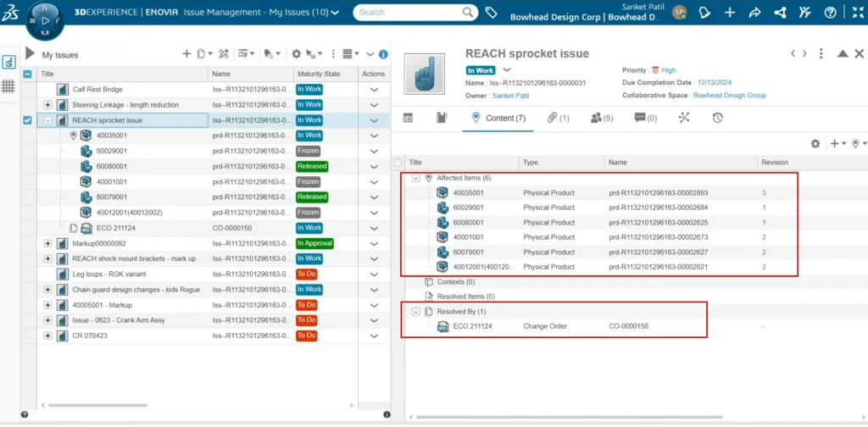Toggle the select-all checkbox in Title header
This screenshot has height=427, width=868.
[27, 74]
